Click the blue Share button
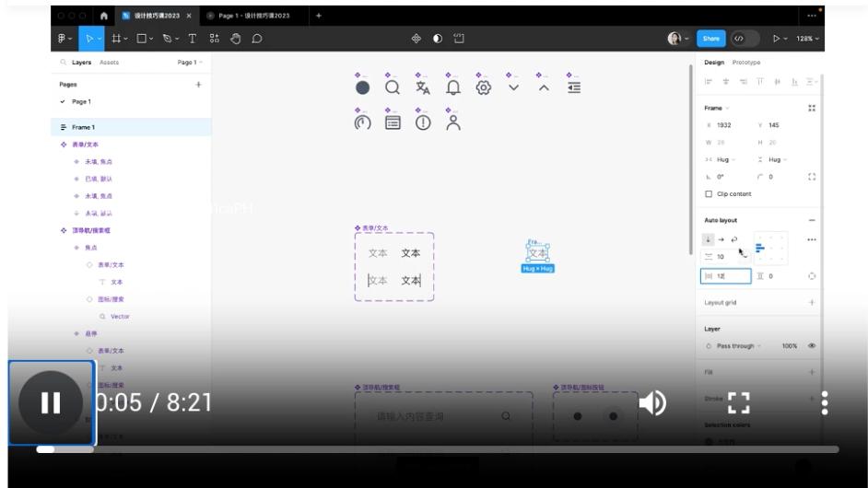 click(x=710, y=38)
